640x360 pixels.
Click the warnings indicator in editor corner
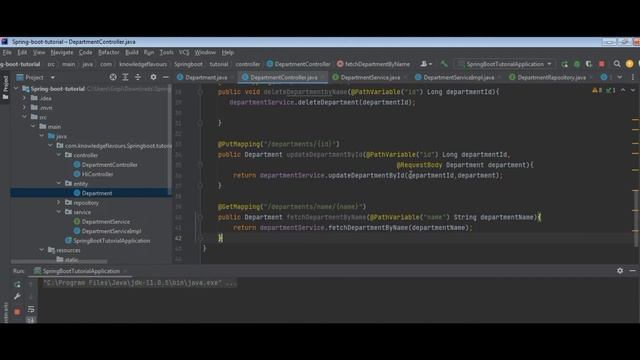pos(597,90)
